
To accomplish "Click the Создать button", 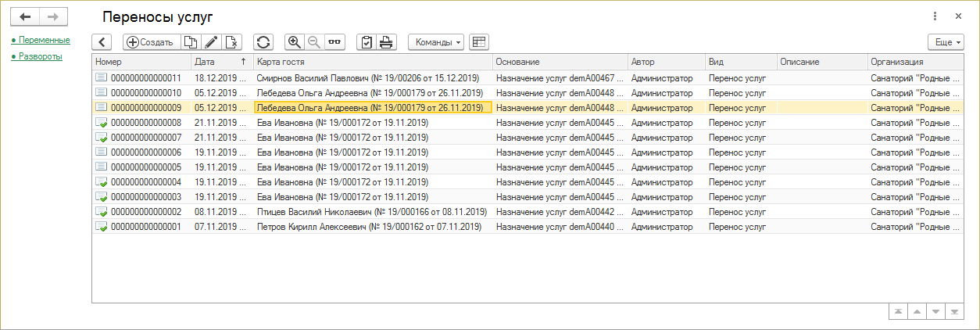I will point(152,42).
